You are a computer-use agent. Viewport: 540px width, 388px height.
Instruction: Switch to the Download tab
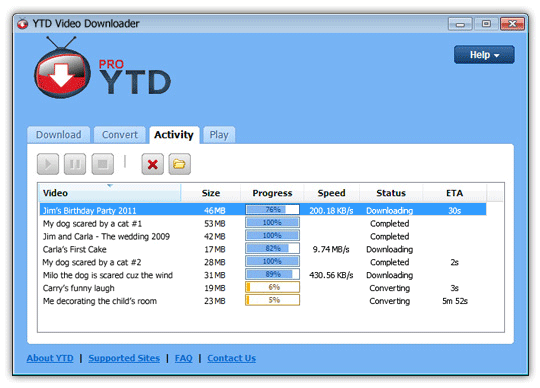59,135
